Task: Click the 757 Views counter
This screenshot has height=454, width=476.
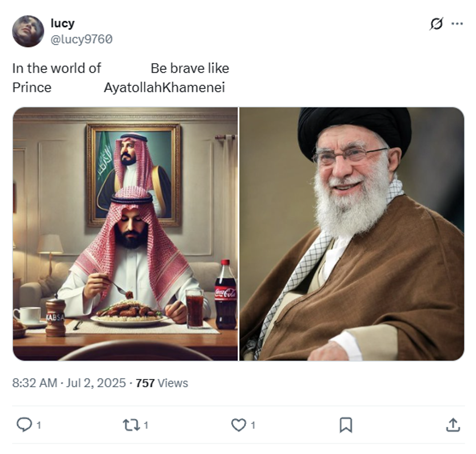Action: [162, 383]
